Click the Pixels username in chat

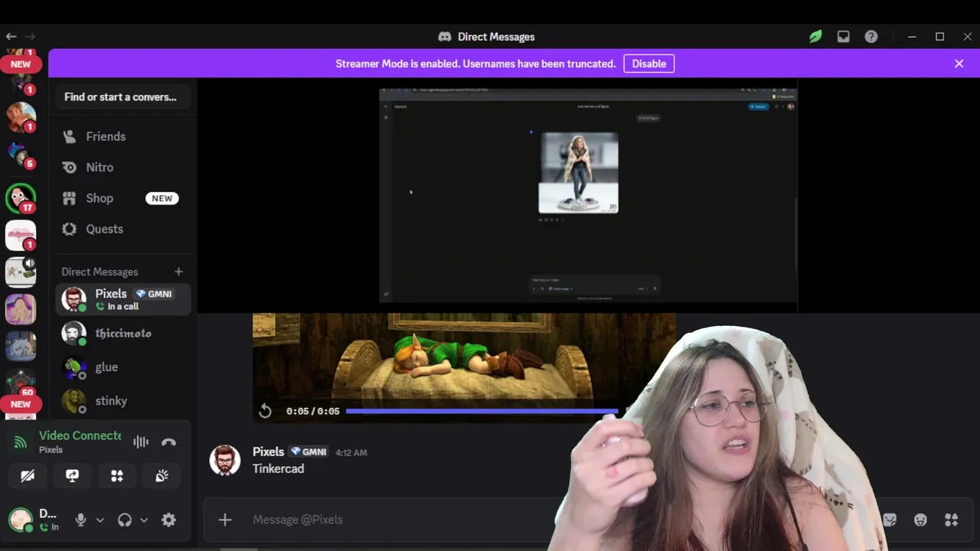pyautogui.click(x=268, y=452)
